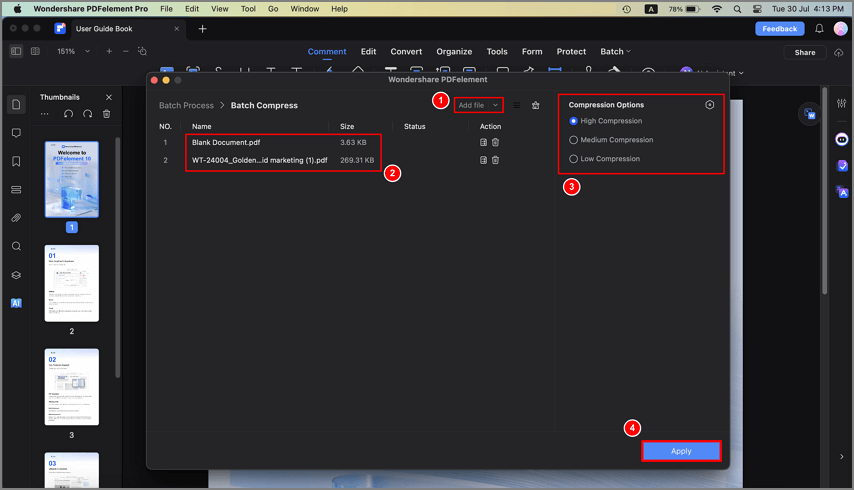The image size is (854, 490).
Task: Zoom out with the minus icon
Action: tap(126, 51)
